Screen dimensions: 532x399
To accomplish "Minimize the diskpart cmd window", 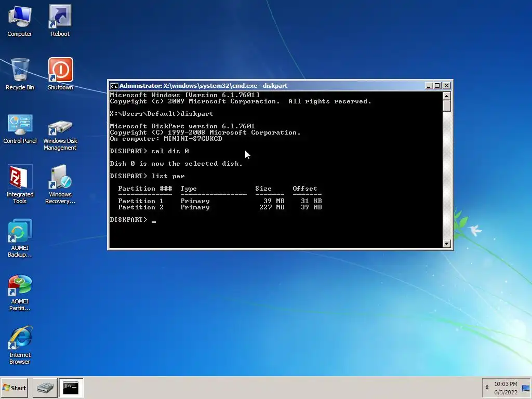I will point(429,86).
